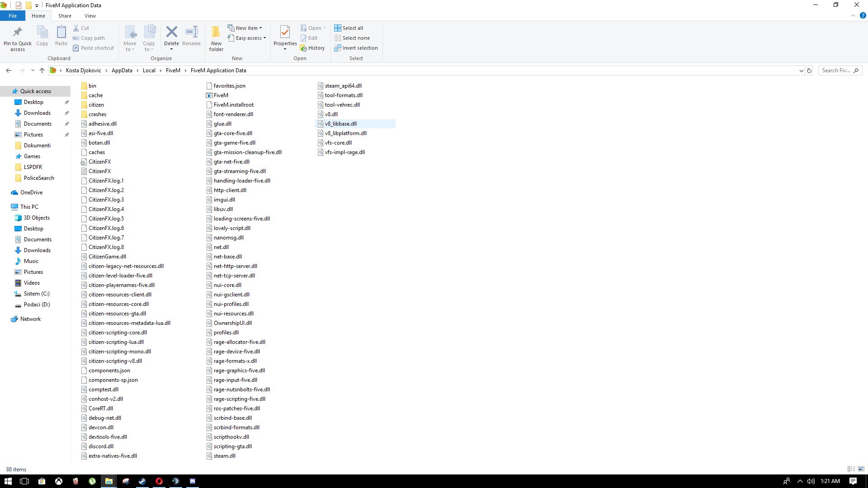Refresh the current folder
868x488 pixels.
click(x=809, y=70)
